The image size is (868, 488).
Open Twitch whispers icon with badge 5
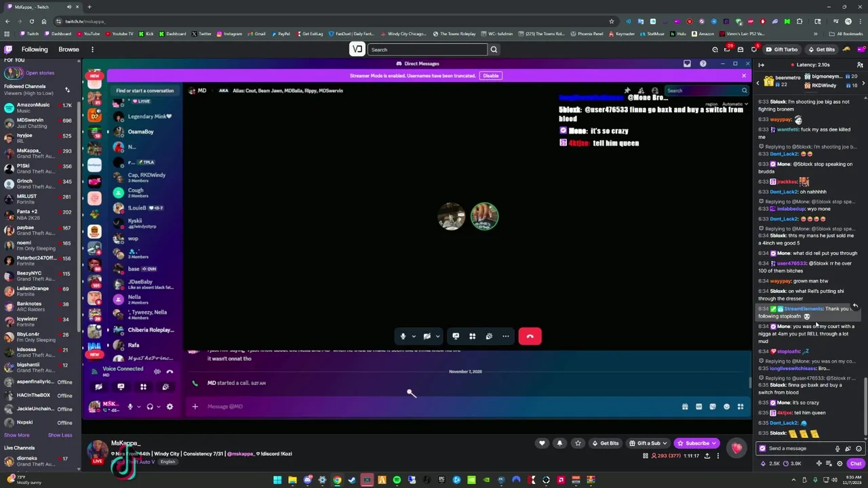pyautogui.click(x=753, y=49)
